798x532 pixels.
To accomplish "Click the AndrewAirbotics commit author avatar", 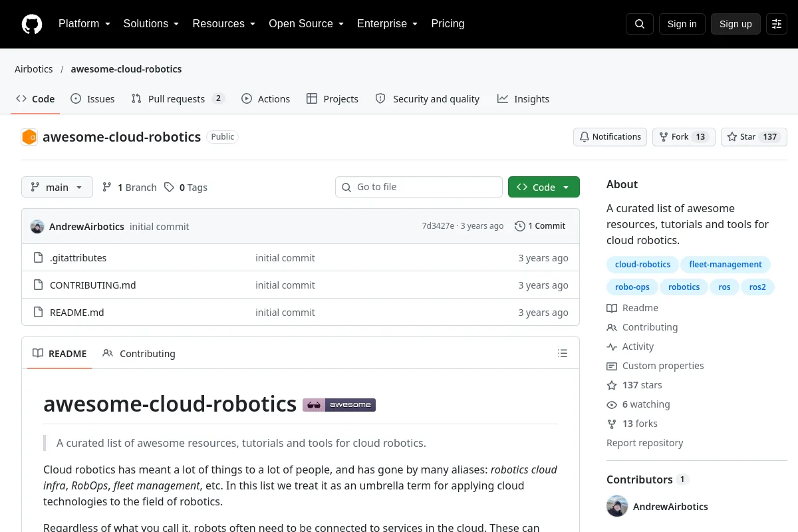I will 37,227.
